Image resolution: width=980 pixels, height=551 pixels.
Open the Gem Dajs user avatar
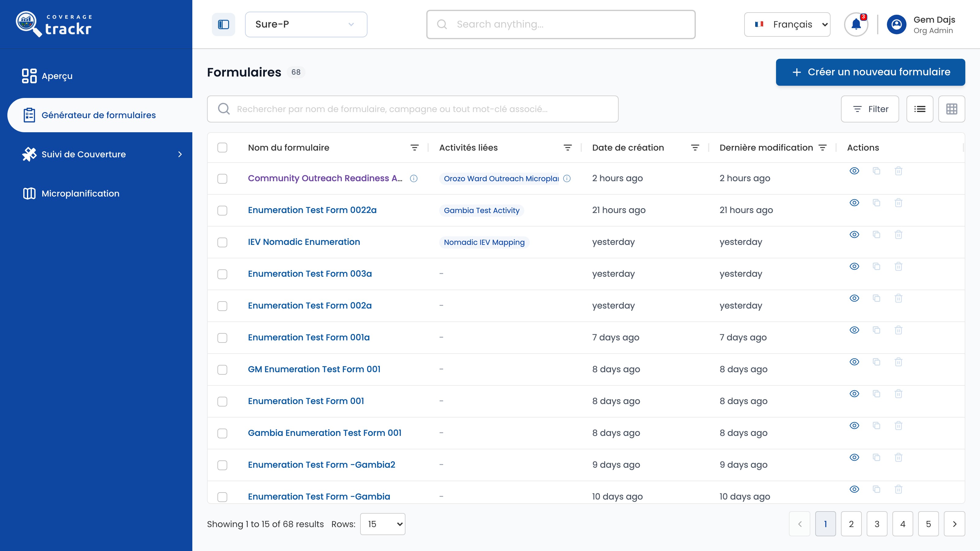pyautogui.click(x=897, y=24)
